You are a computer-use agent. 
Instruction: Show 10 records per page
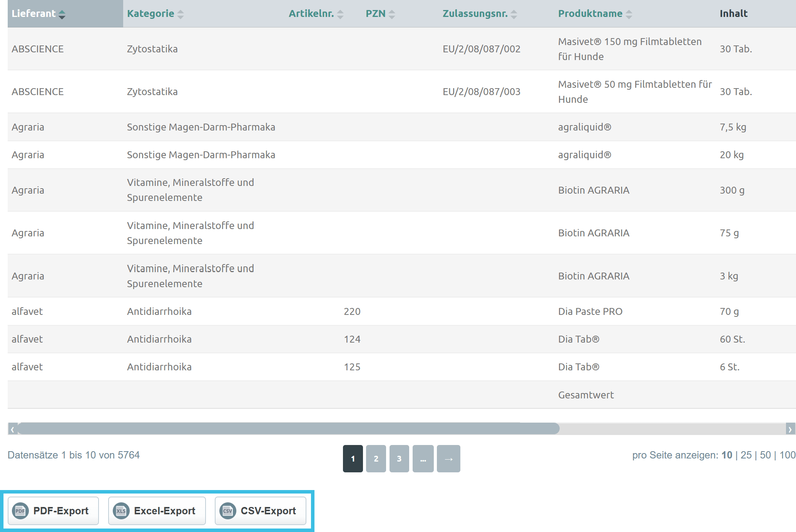click(727, 455)
